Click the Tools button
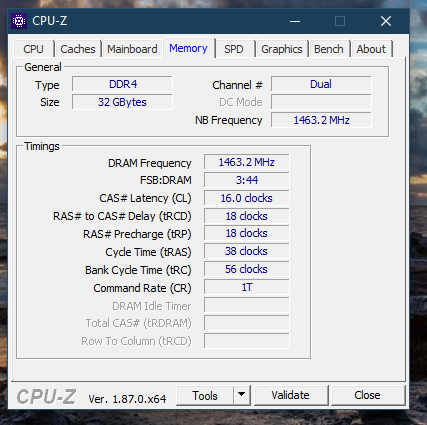 [205, 396]
